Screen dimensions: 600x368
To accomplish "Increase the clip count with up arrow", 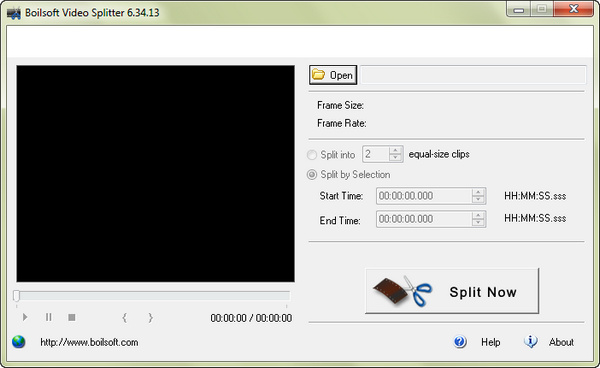I will click(x=395, y=150).
